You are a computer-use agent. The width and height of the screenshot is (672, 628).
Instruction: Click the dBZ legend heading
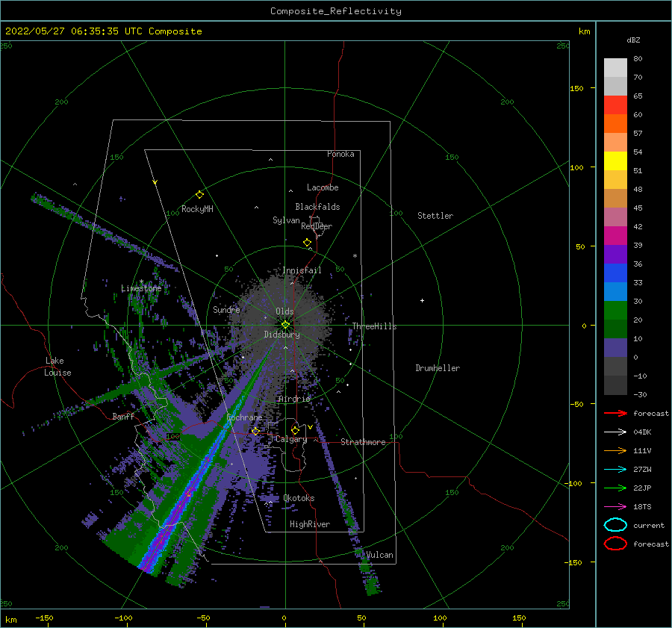click(633, 40)
